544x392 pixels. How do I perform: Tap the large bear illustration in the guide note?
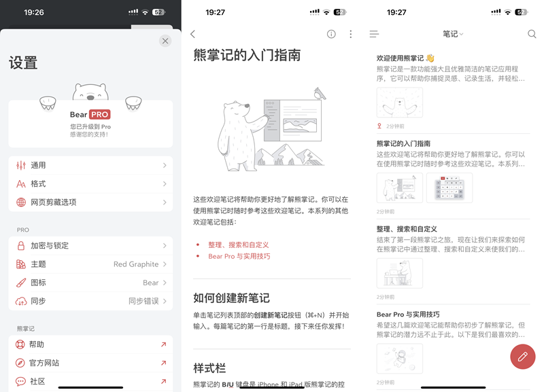tap(271, 130)
